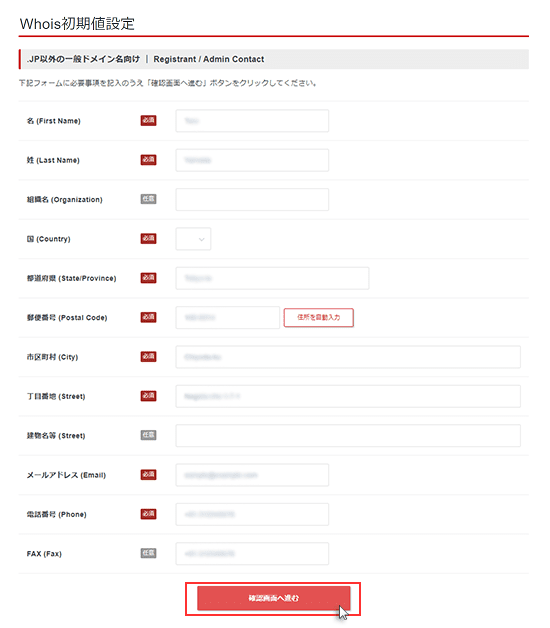
Task: Click the Fax number input field
Action: pos(252,554)
